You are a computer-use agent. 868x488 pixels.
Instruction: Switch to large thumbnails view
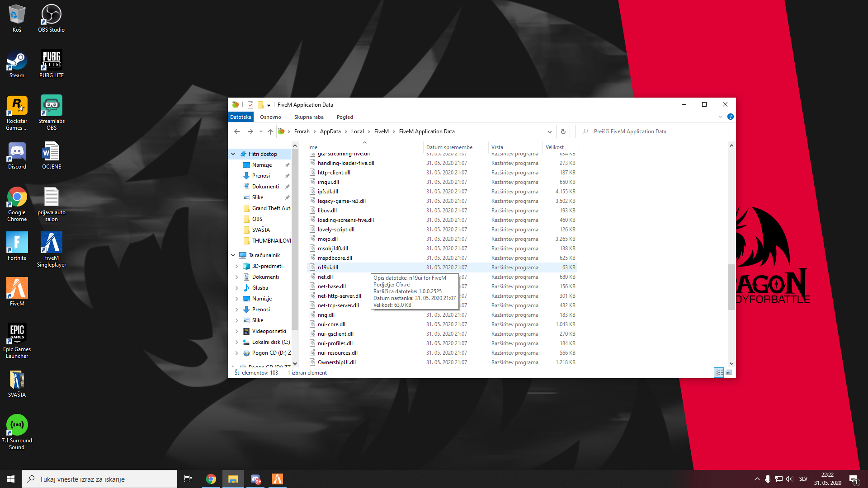click(729, 372)
